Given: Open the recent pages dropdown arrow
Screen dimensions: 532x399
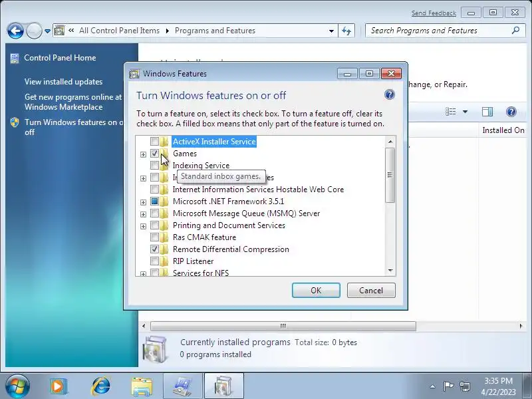Looking at the screenshot, I should pyautogui.click(x=47, y=31).
